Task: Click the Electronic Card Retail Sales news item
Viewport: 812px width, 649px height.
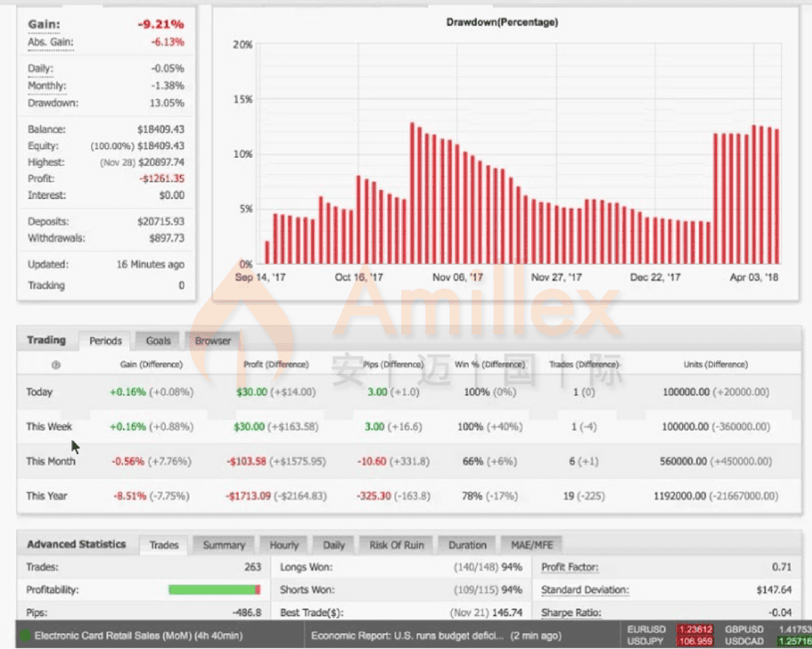Action: point(139,636)
